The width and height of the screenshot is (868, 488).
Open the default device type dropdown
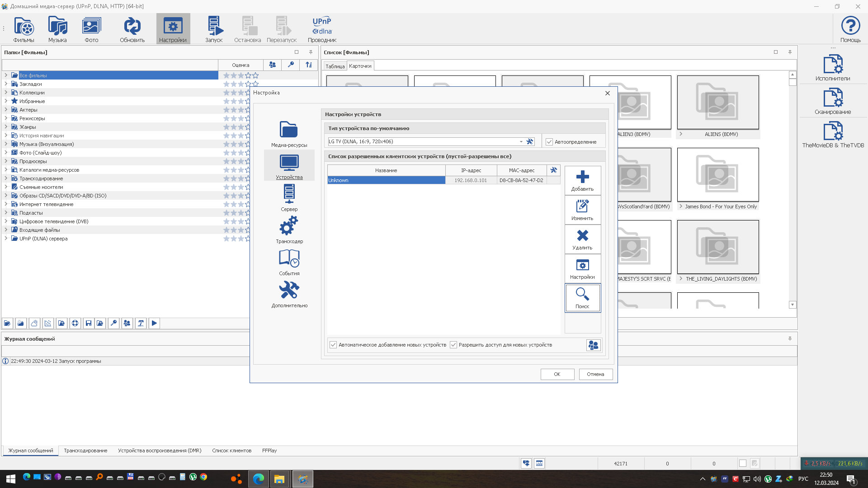pyautogui.click(x=521, y=141)
